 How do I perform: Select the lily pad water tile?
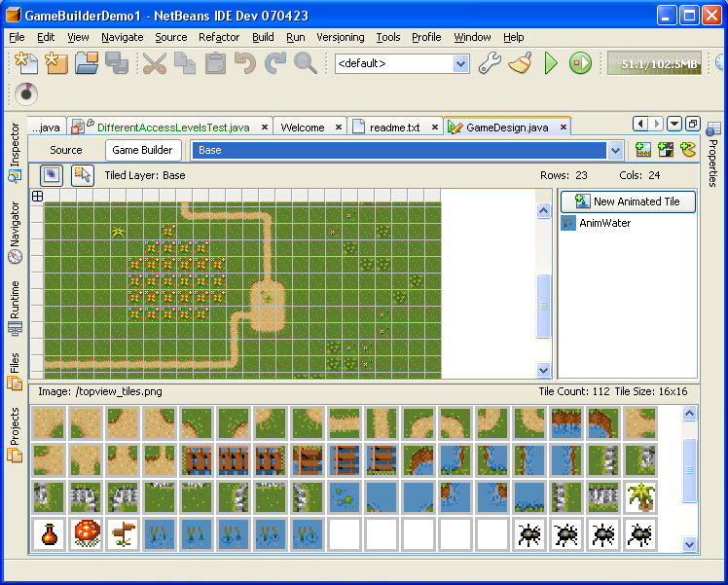[344, 497]
